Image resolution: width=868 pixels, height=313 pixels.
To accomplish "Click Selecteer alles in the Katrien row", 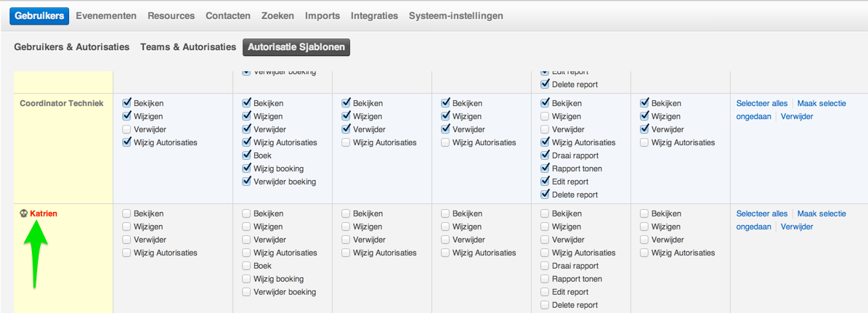I will pyautogui.click(x=761, y=214).
